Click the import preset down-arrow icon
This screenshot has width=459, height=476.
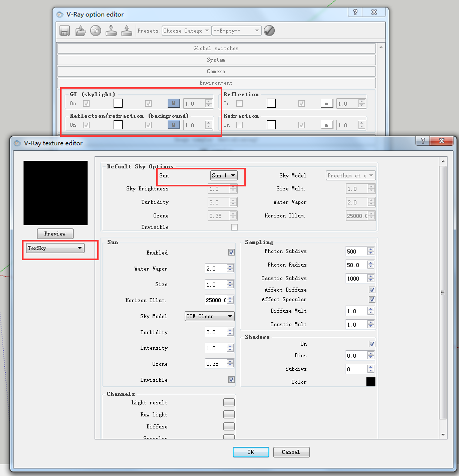point(111,31)
